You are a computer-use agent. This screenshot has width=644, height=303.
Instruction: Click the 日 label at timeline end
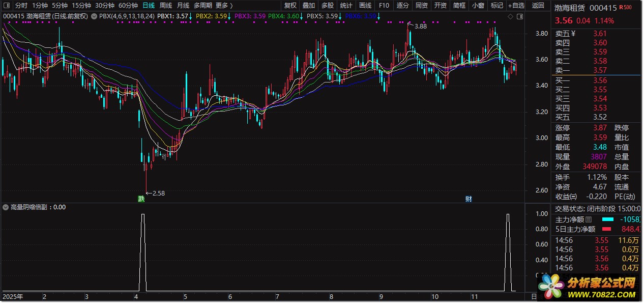[533, 296]
